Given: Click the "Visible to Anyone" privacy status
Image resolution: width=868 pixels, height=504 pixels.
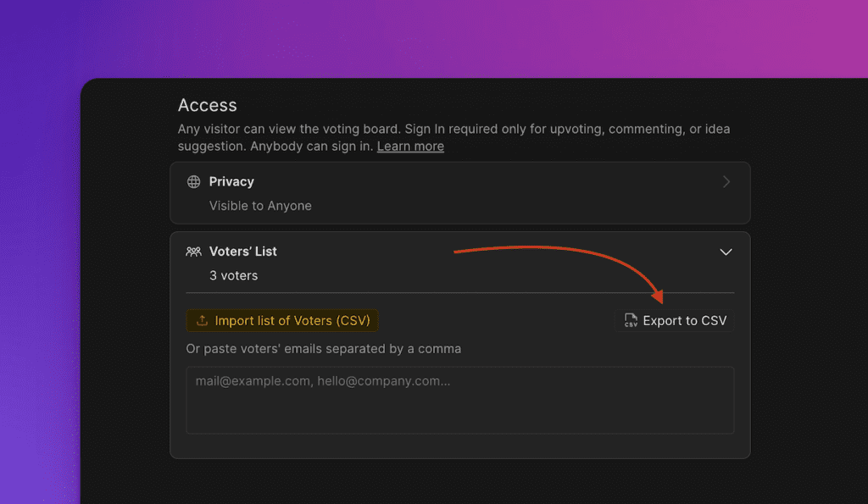Looking at the screenshot, I should 260,206.
